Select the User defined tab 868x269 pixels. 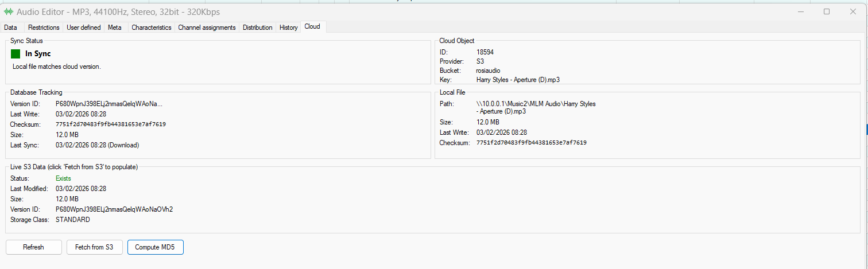[x=84, y=28]
